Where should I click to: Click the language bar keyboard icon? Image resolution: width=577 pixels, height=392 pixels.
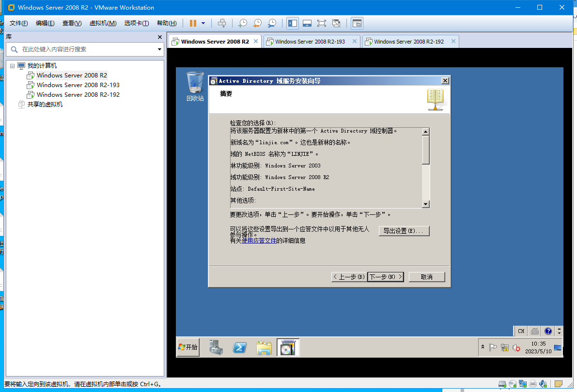click(535, 331)
